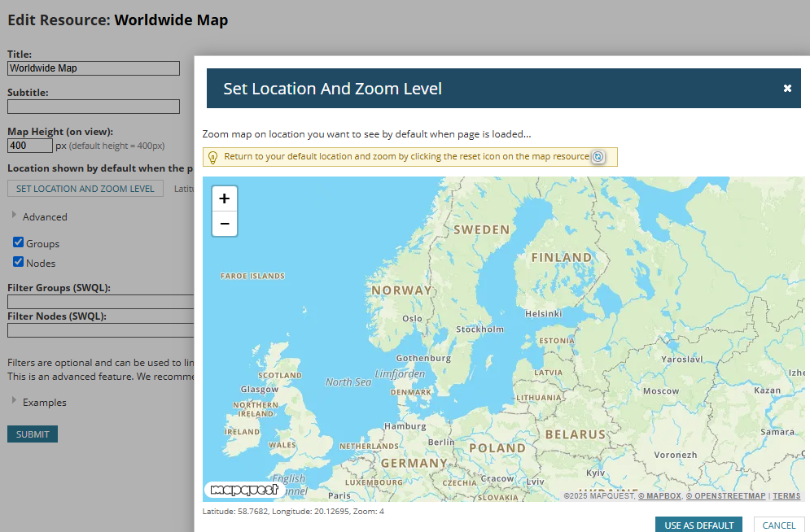Image resolution: width=810 pixels, height=532 pixels.
Task: Zoom in the map with plus button
Action: click(x=224, y=198)
